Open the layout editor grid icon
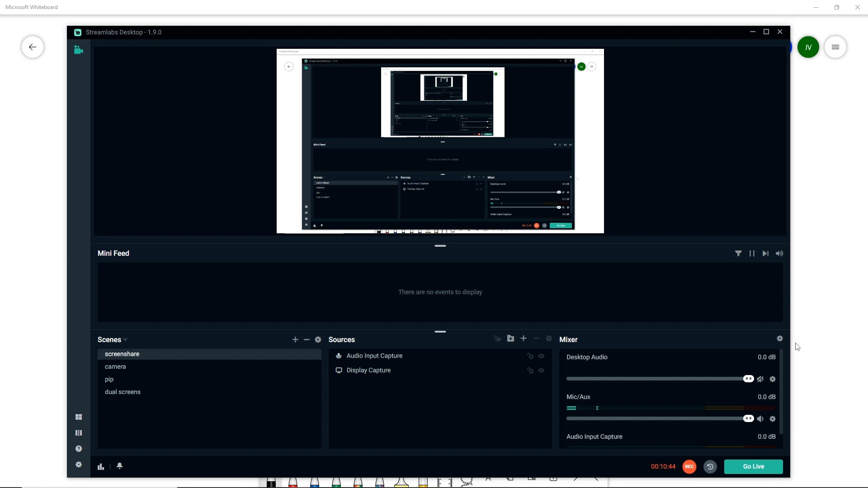868x488 pixels. [x=79, y=417]
